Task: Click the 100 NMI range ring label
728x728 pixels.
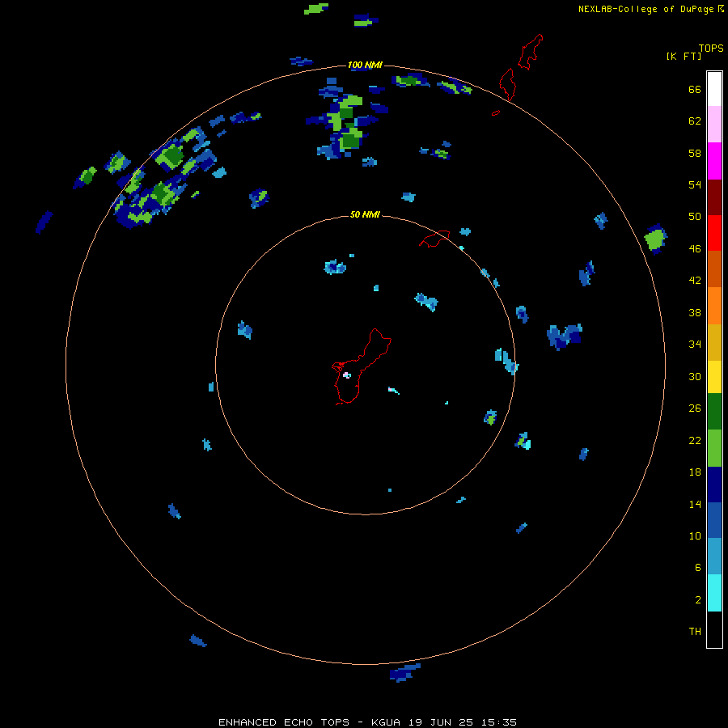Action: pos(365,65)
